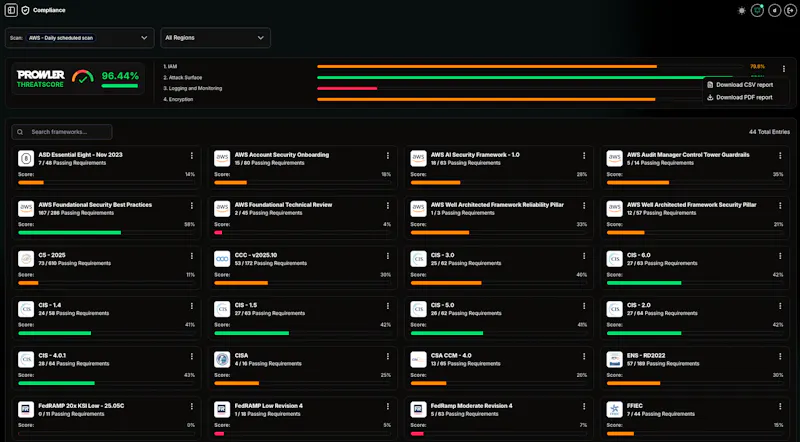Open AWS Foundational Technical Review options menu
Screen dimensions: 800x442
(x=388, y=206)
